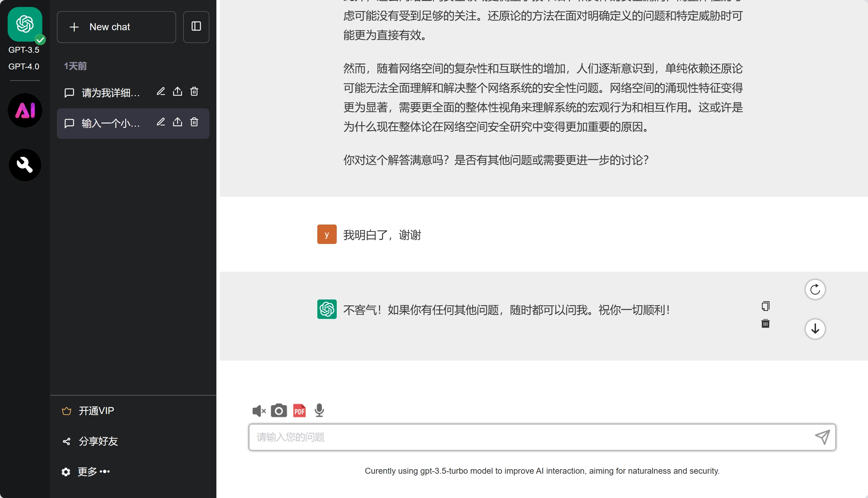Click the camera upload icon
This screenshot has height=498, width=868.
click(279, 411)
